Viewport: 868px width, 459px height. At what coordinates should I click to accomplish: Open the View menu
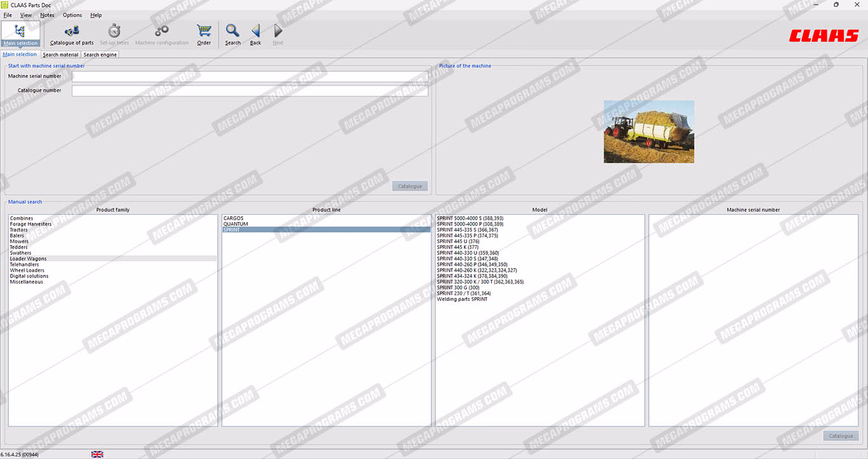(x=26, y=15)
